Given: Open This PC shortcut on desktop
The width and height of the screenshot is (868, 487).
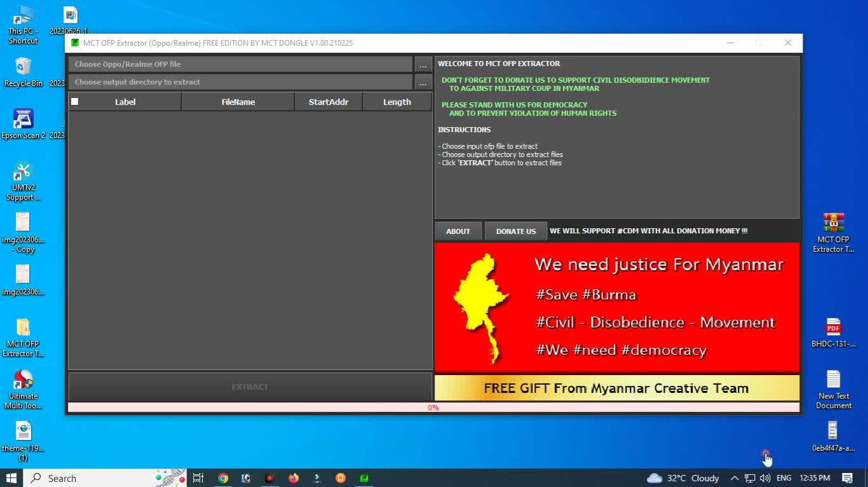Looking at the screenshot, I should click(23, 25).
